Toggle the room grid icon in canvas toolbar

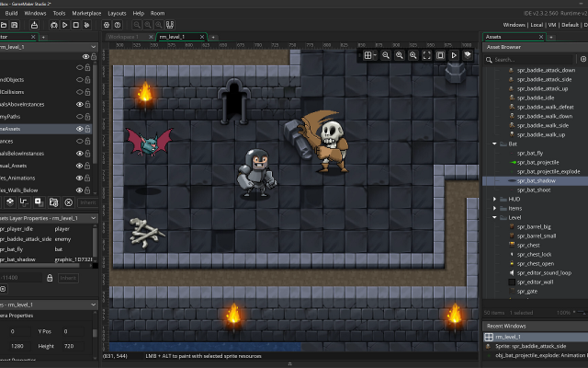(x=367, y=55)
